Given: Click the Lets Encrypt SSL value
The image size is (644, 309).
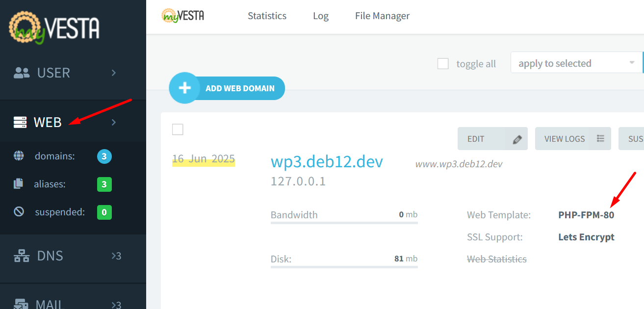Looking at the screenshot, I should pos(586,237).
